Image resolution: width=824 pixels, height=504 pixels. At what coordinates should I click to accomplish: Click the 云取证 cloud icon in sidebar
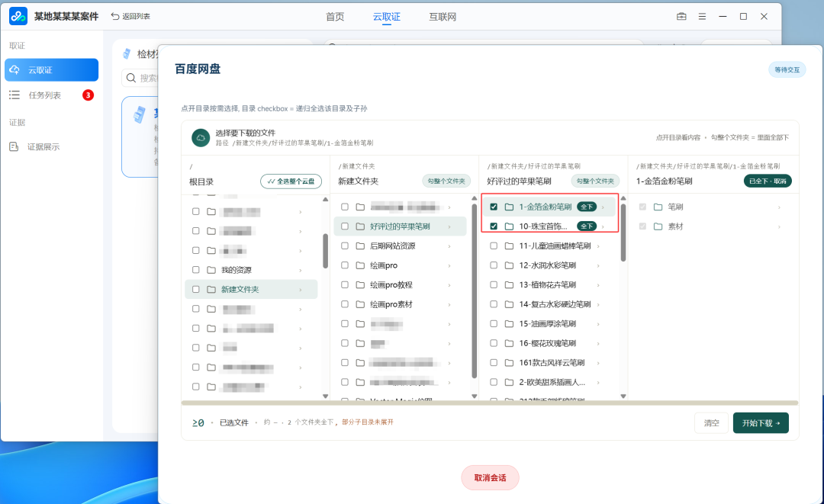pos(14,70)
